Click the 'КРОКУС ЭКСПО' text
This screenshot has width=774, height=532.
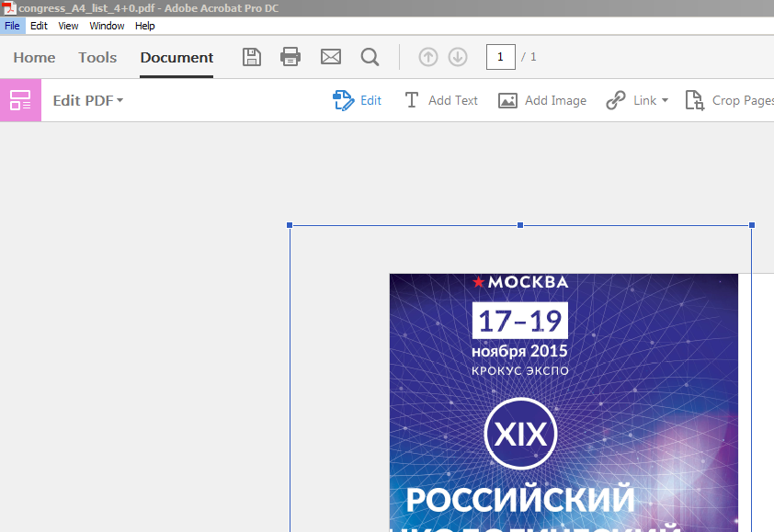(x=520, y=370)
